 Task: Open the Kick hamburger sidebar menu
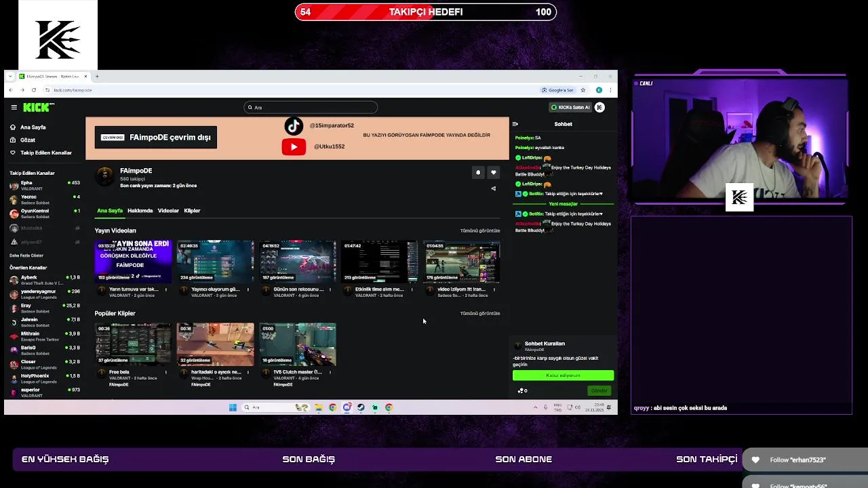click(14, 107)
